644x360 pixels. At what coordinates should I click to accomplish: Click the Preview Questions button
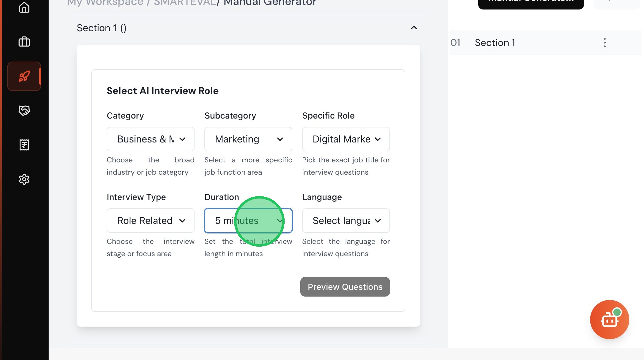pyautogui.click(x=345, y=287)
